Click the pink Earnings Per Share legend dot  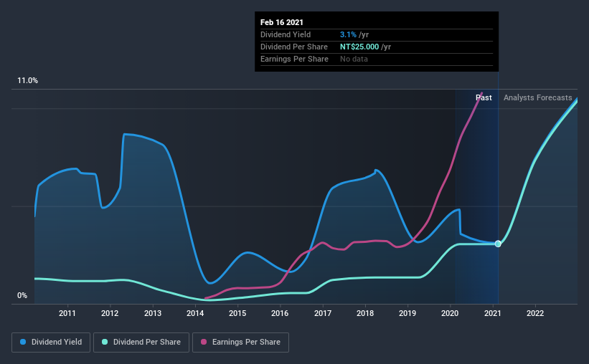(x=204, y=343)
